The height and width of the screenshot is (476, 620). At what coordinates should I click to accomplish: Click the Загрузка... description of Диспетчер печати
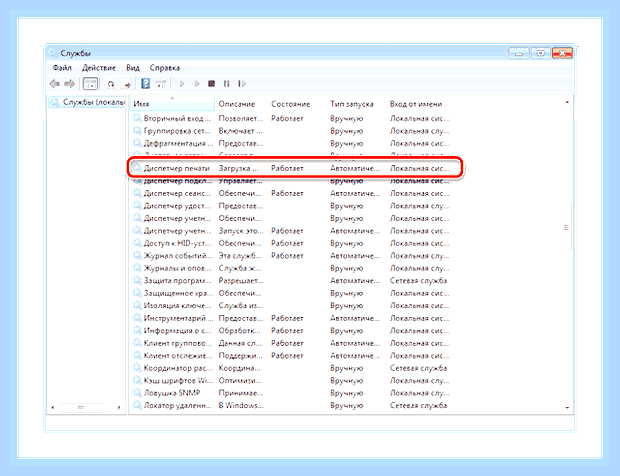click(x=238, y=168)
